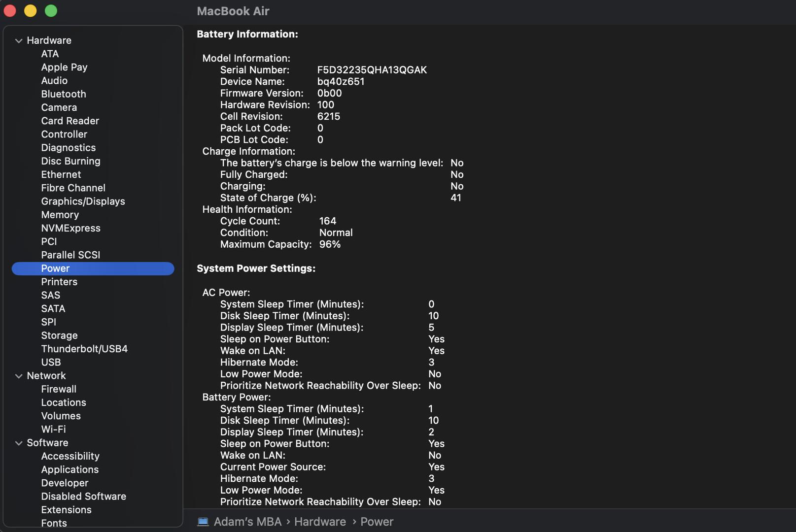
Task: Open Thunderbolt/USB4 hardware entry
Action: (x=84, y=349)
